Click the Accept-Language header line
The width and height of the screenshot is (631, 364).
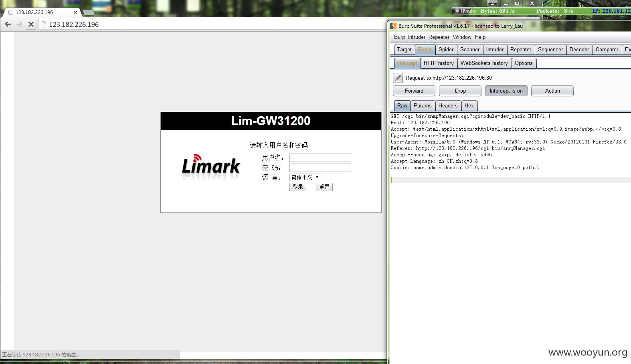(434, 161)
